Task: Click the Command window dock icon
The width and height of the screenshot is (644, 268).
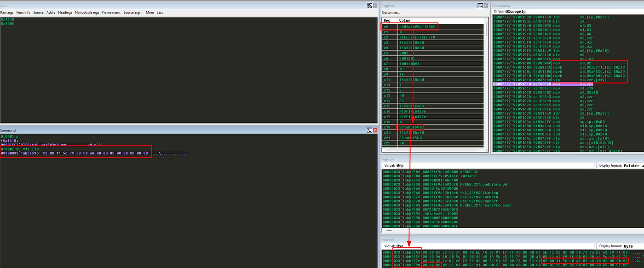Action: tap(369, 130)
